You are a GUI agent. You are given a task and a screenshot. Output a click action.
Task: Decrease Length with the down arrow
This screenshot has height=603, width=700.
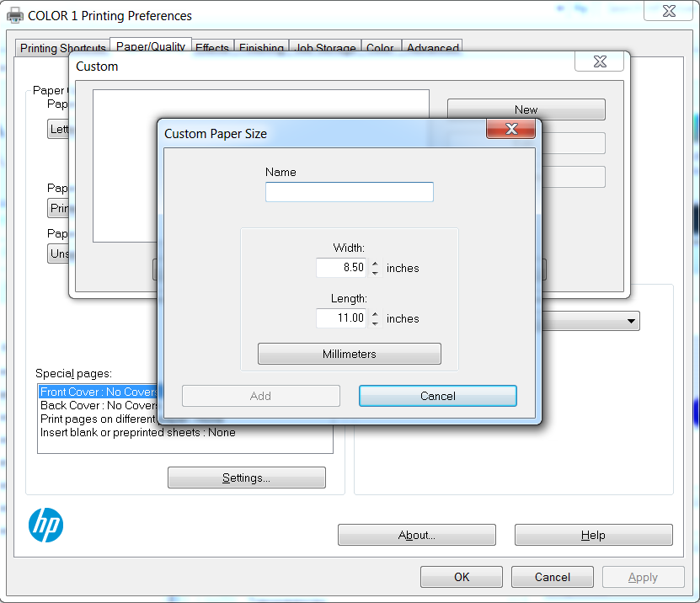coord(375,323)
